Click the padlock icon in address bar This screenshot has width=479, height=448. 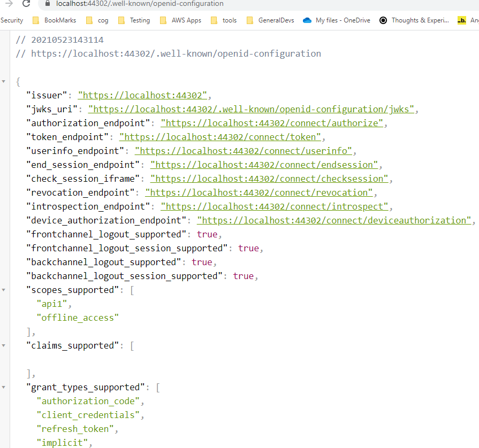click(x=48, y=4)
